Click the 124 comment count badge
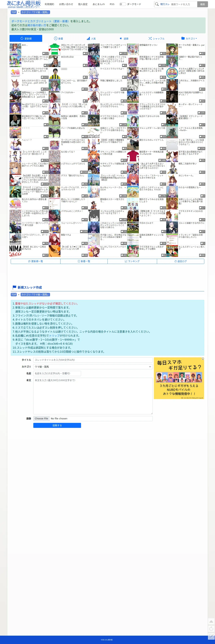 coord(123,125)
